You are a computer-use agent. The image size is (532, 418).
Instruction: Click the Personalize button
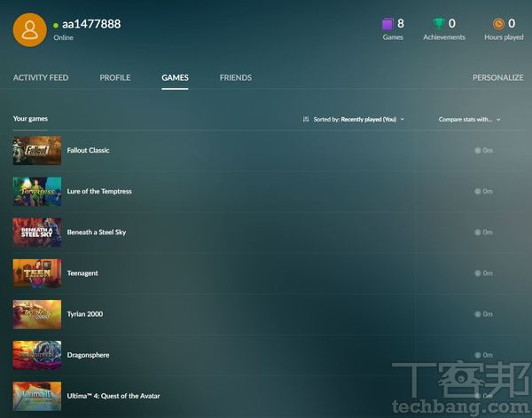click(497, 78)
